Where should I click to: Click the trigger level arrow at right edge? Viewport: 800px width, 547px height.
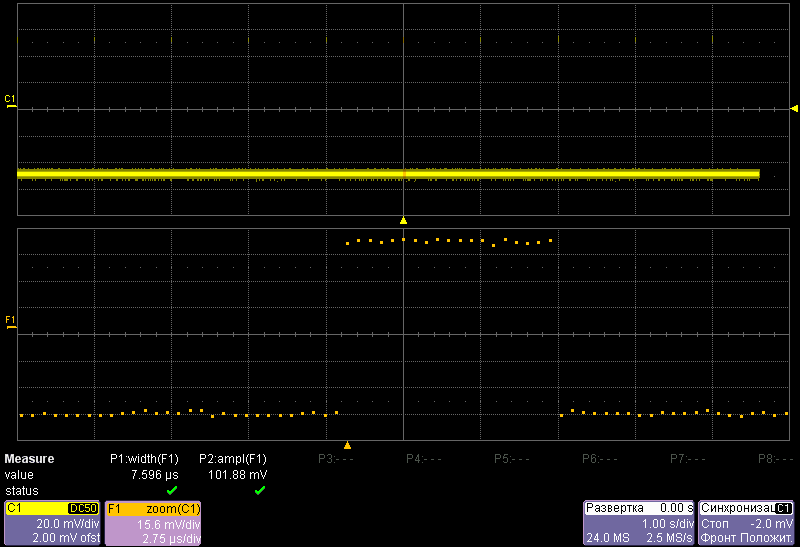pyautogui.click(x=794, y=108)
